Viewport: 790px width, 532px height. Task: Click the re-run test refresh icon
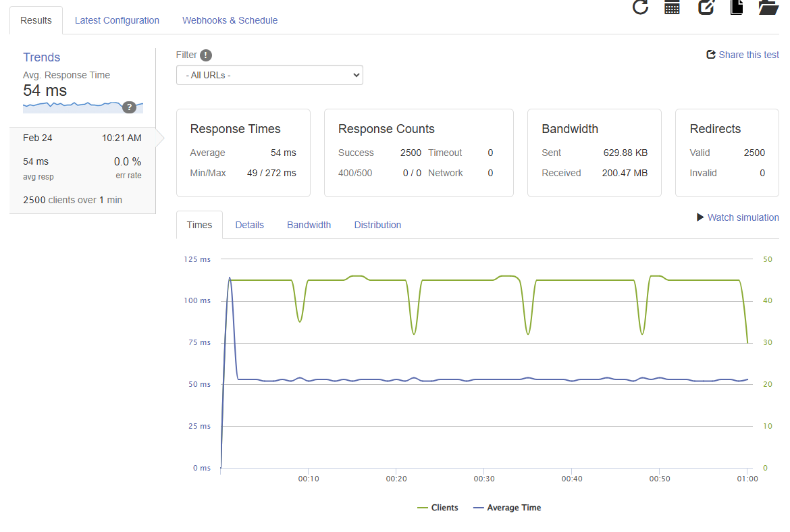pyautogui.click(x=640, y=7)
